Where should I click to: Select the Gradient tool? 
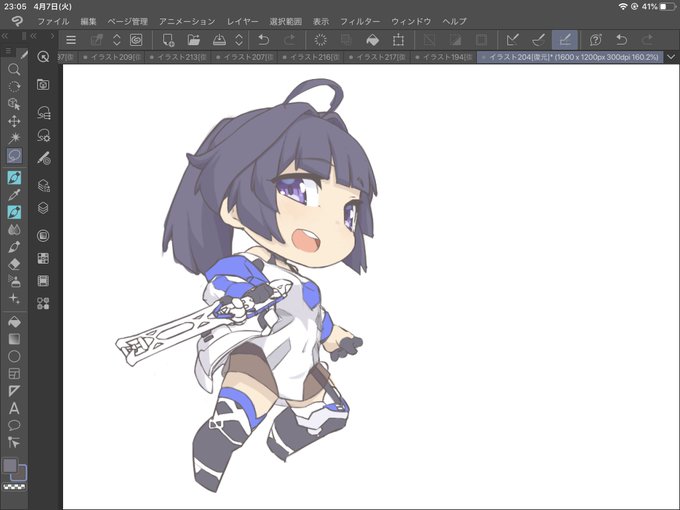14,339
